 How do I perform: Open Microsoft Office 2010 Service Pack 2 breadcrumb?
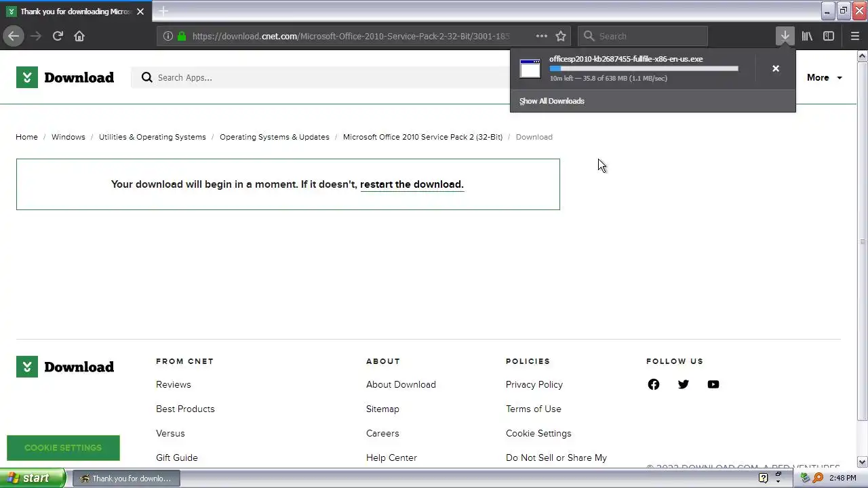422,137
